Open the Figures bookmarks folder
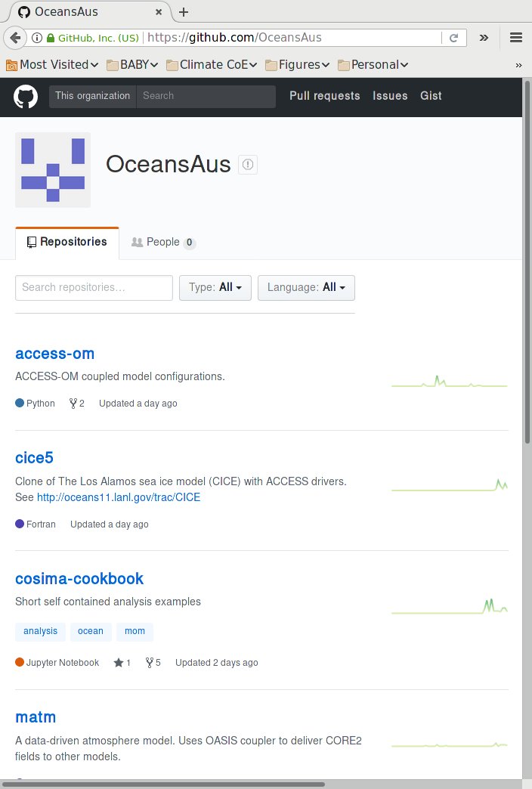This screenshot has width=532, height=789. [x=297, y=65]
